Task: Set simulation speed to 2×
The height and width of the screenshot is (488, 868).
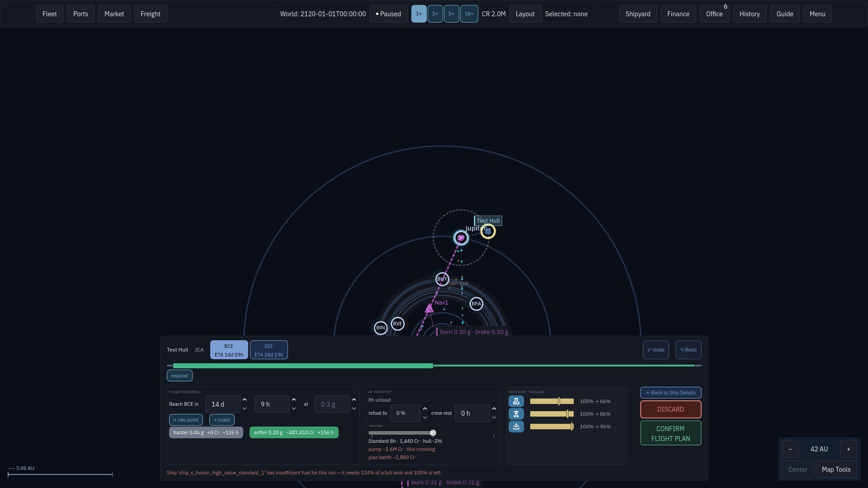Action: 435,14
